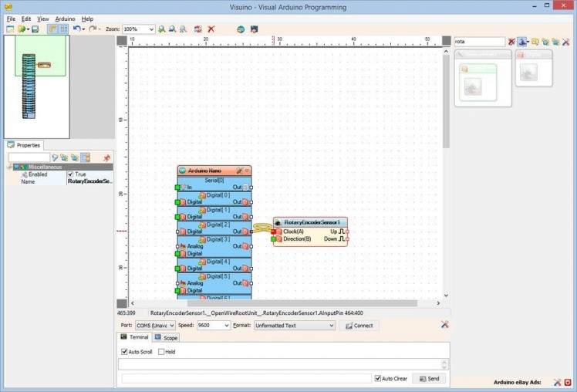Toggle the grid display toolbar icon

[x=63, y=29]
